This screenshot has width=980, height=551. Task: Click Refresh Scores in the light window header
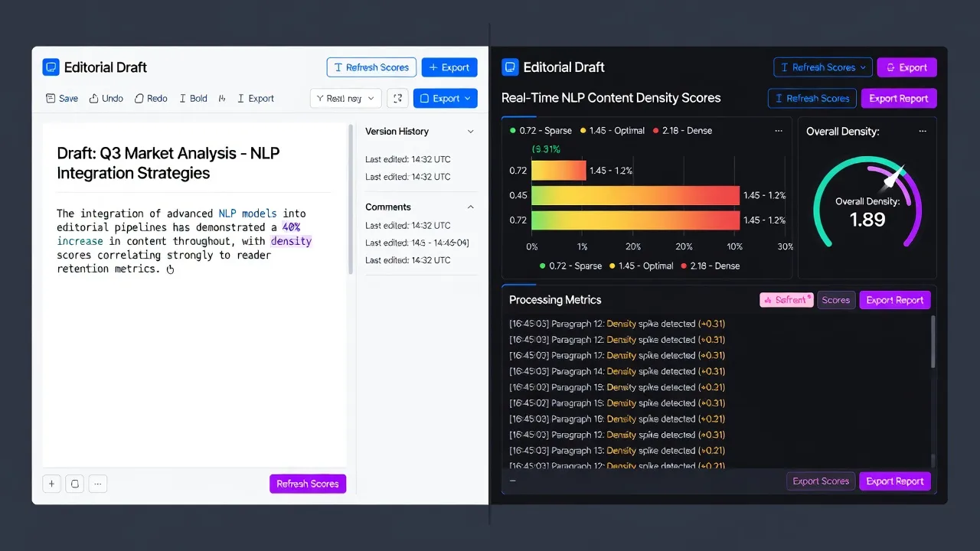coord(371,67)
